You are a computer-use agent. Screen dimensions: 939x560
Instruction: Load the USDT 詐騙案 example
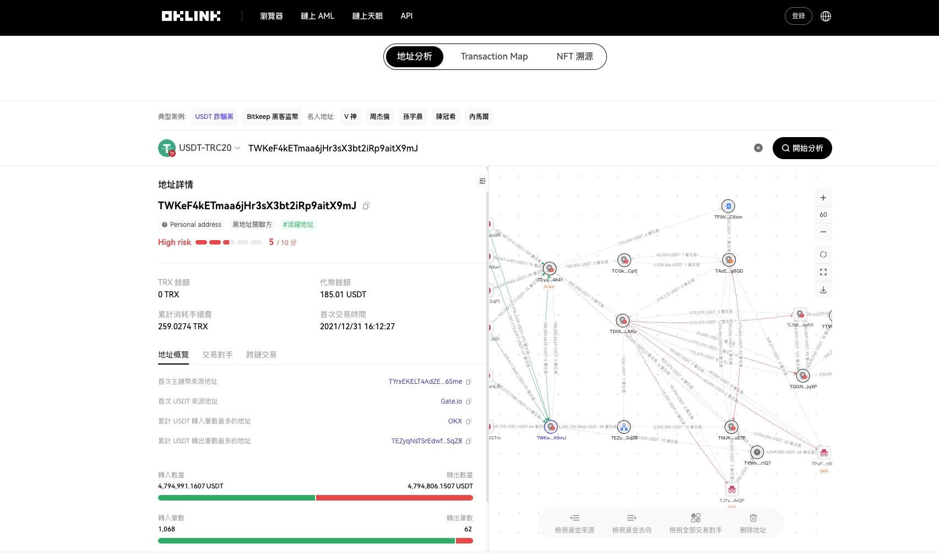[214, 117]
